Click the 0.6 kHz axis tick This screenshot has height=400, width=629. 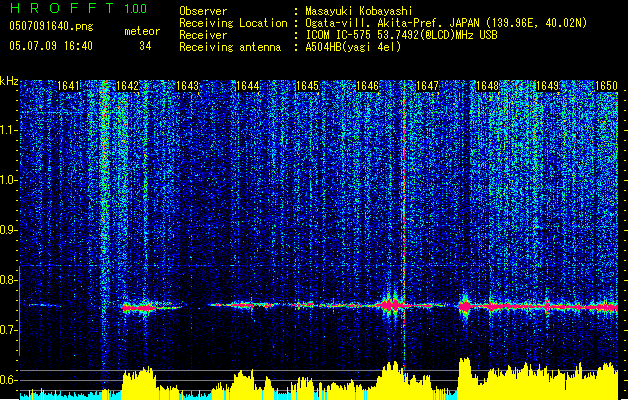[9, 380]
